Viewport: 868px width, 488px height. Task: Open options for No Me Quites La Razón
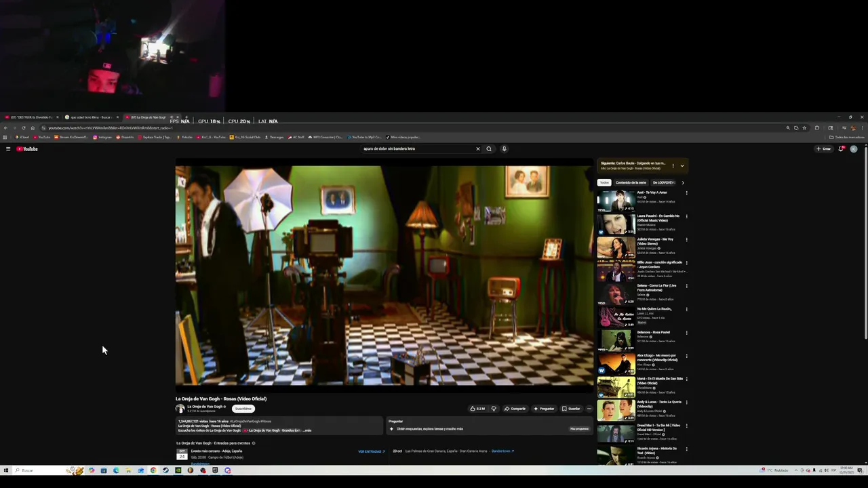686,309
